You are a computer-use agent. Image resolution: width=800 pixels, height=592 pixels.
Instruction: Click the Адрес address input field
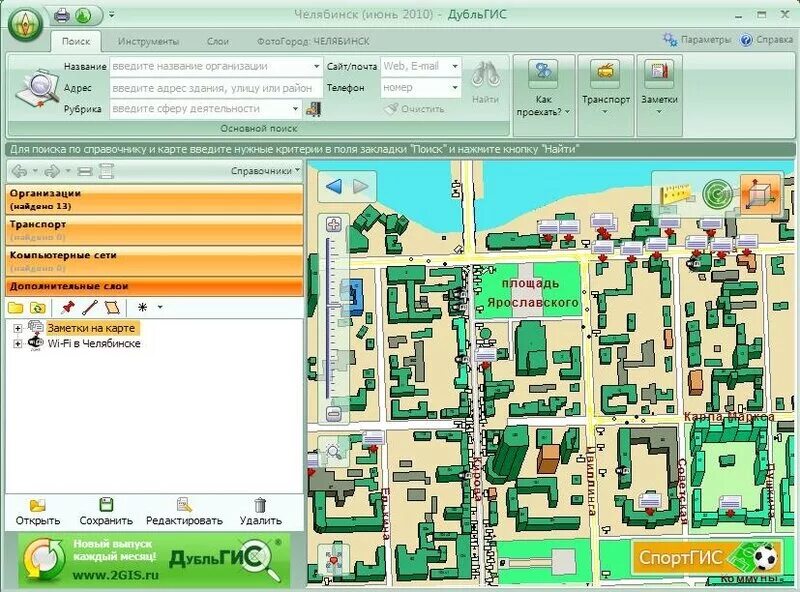(216, 88)
